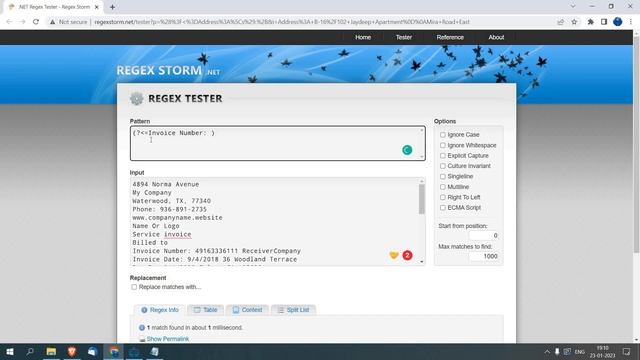Screen dimensions: 640x360
Task: Click the Input box scrollbar thumb
Action: [x=422, y=199]
